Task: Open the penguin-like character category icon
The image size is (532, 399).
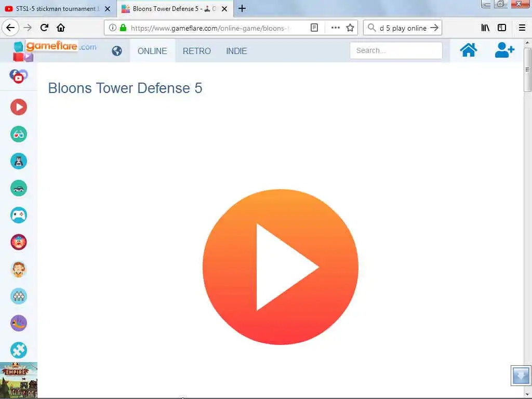Action: (x=19, y=161)
